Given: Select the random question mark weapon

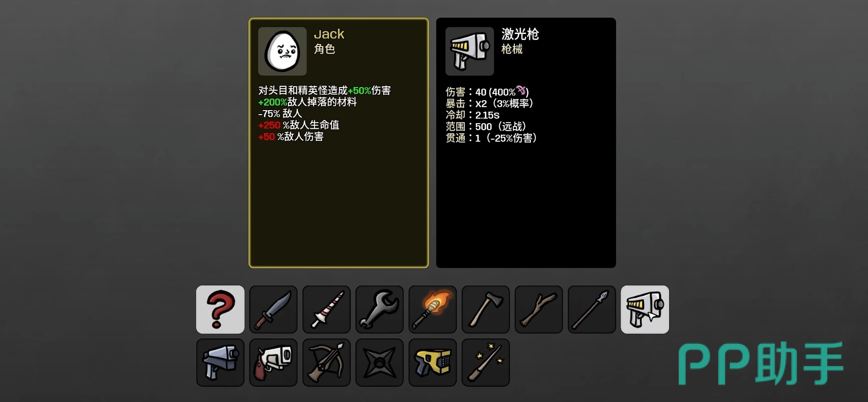Looking at the screenshot, I should coord(220,309).
